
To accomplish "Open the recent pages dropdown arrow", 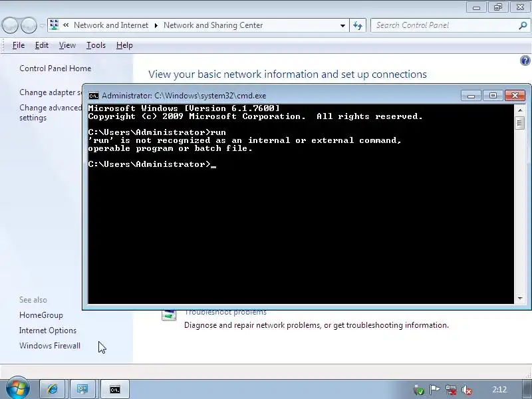I will coord(42,25).
